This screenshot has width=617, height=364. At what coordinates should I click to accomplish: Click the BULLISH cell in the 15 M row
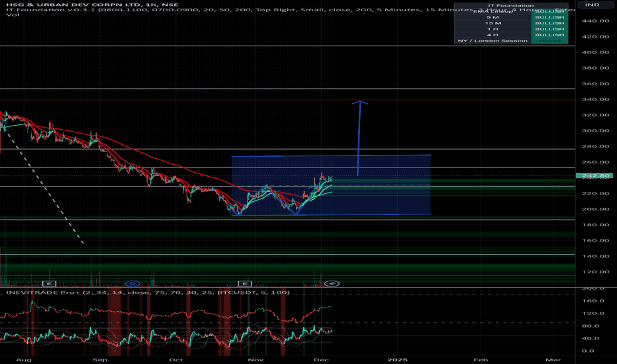point(549,23)
